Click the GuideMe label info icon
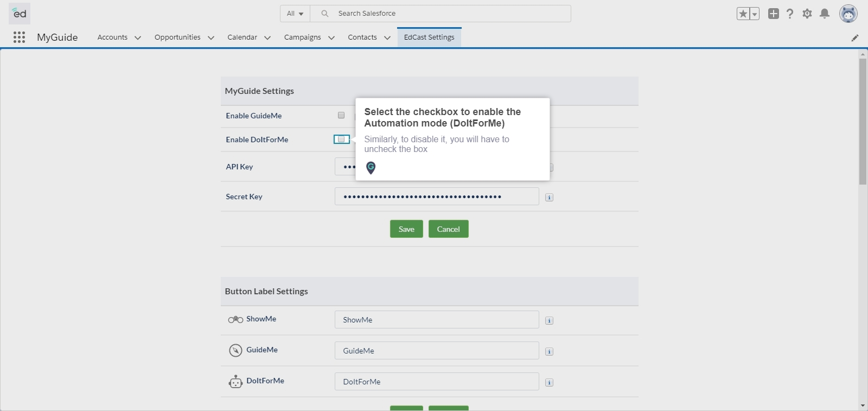 pos(549,351)
